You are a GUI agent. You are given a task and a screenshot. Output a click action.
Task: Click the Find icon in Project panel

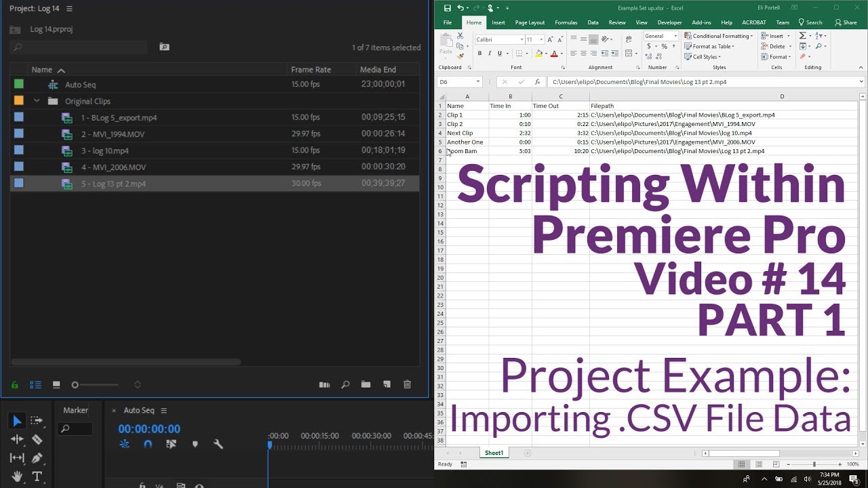[345, 384]
